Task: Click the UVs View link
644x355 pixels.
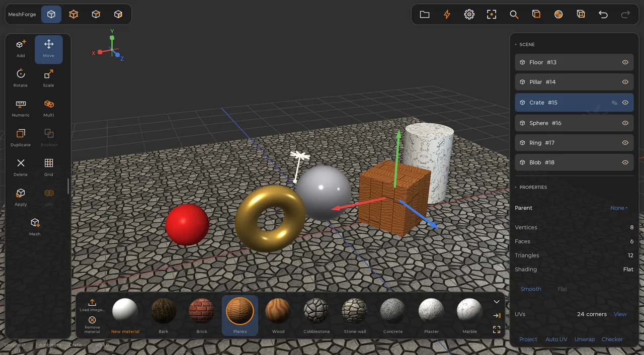Action: [620, 314]
